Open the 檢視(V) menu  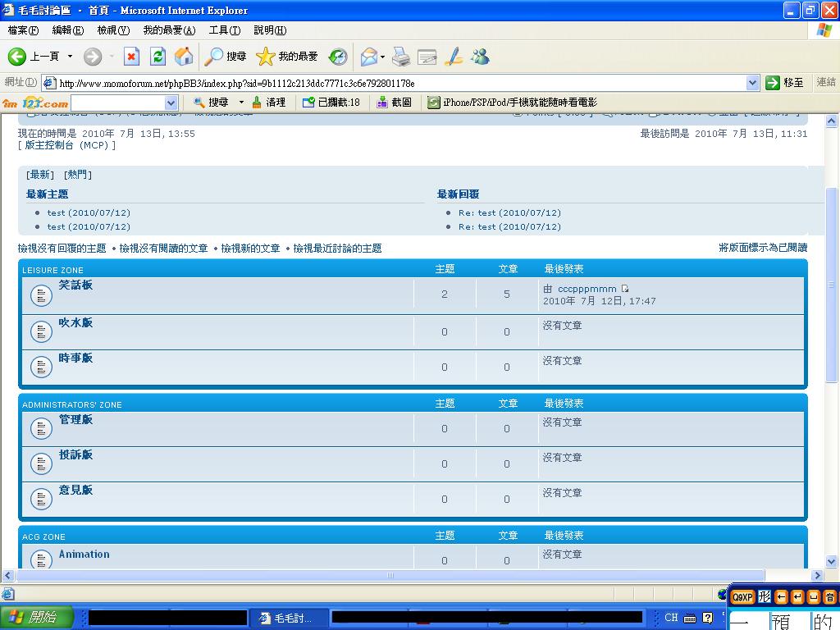pyautogui.click(x=113, y=30)
